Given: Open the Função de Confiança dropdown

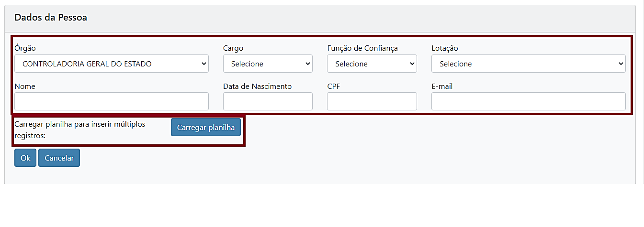Looking at the screenshot, I should 372,64.
